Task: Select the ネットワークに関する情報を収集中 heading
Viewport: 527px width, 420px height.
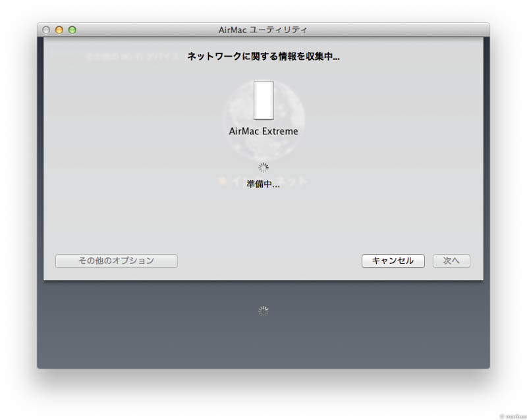Action: point(263,57)
